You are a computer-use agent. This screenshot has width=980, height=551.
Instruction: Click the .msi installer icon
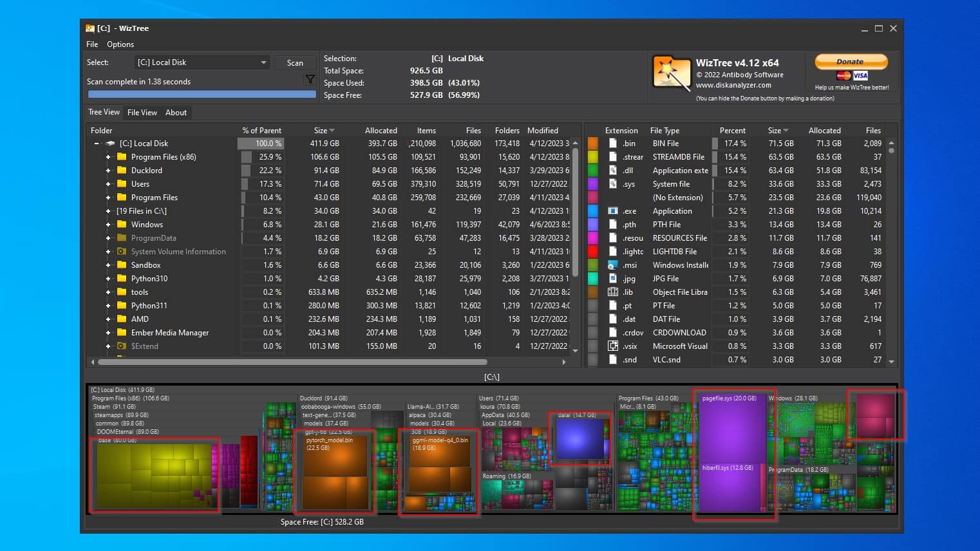[613, 265]
